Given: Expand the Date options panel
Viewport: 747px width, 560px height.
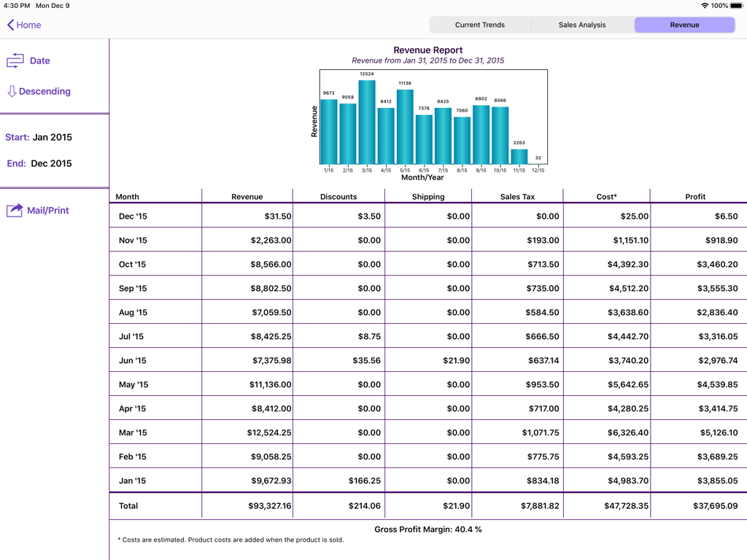Looking at the screenshot, I should tap(31, 61).
